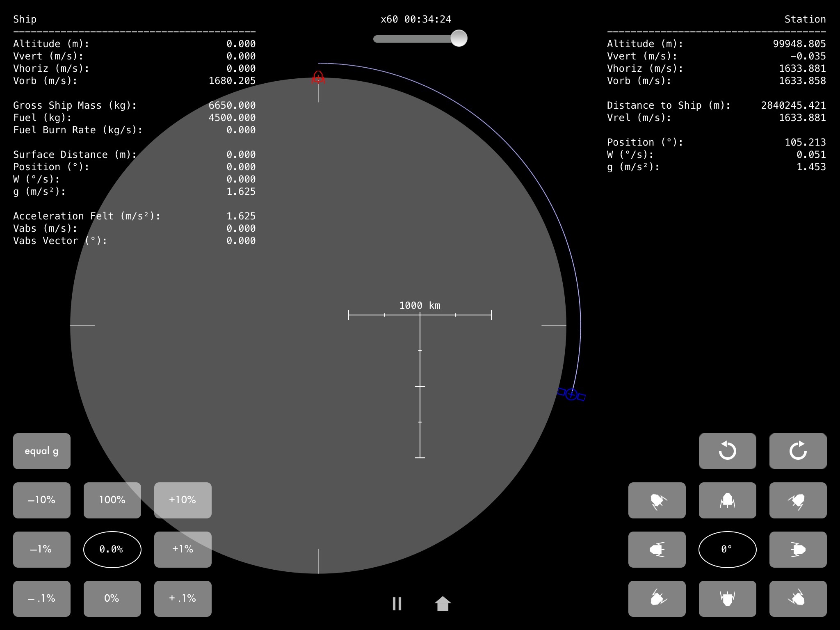Click the 0.0% throttle readout oval

pos(112,549)
